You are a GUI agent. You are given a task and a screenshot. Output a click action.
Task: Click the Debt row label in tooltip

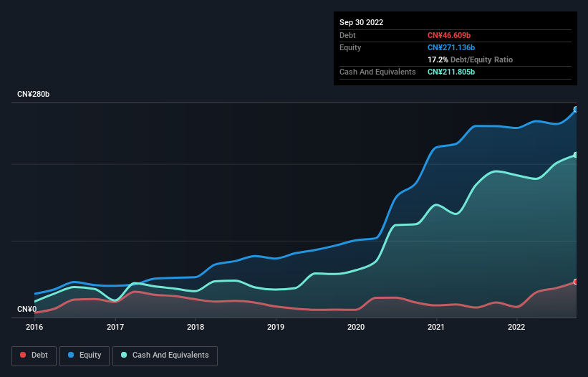coord(347,35)
